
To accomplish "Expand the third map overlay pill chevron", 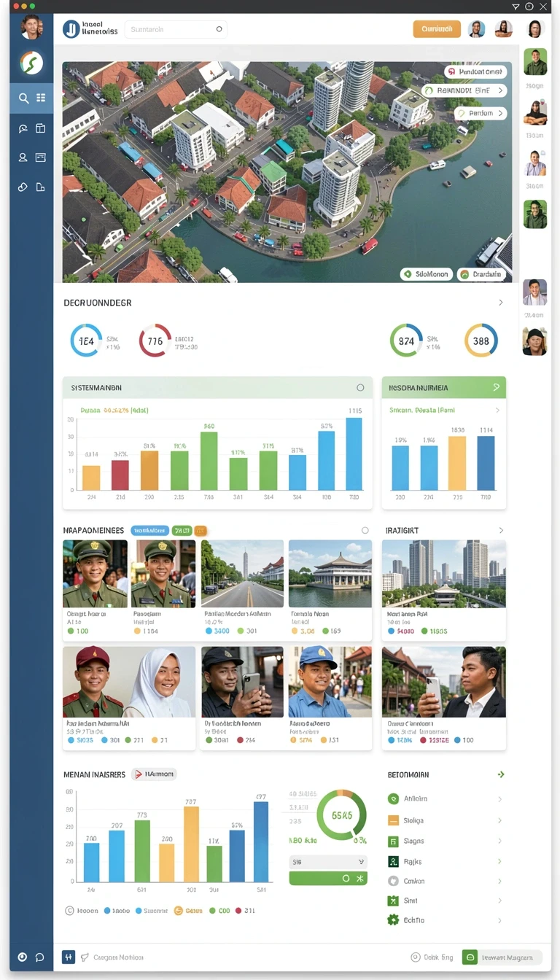I will pyautogui.click(x=500, y=114).
